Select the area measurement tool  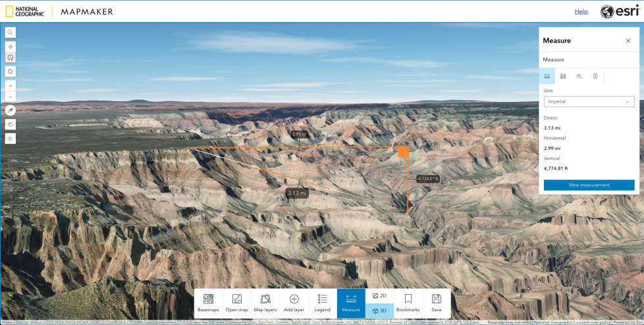(563, 76)
